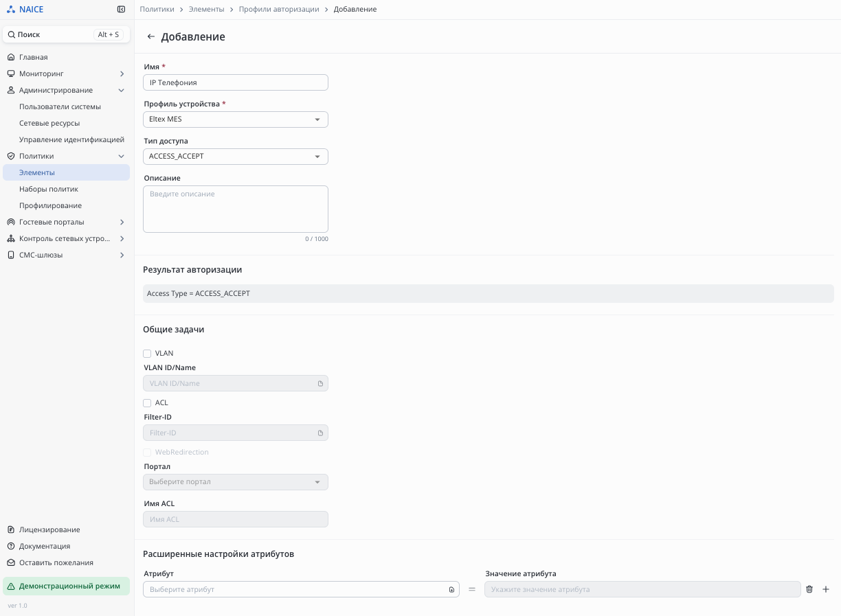The height and width of the screenshot is (616, 841).
Task: Click the back arrow next to Добавление
Action: coord(151,37)
